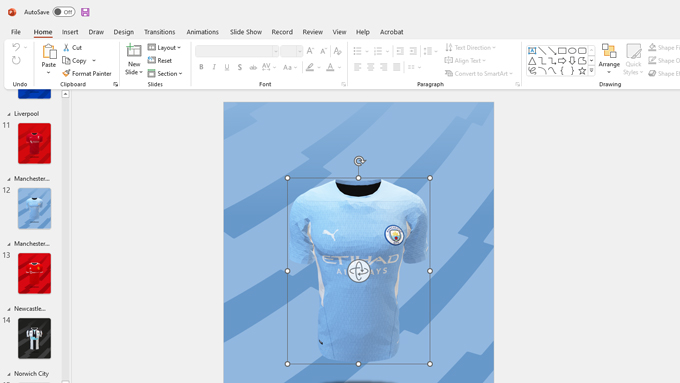Click Increase Font Size icon
Viewport: 680px width, 383px height.
point(310,51)
